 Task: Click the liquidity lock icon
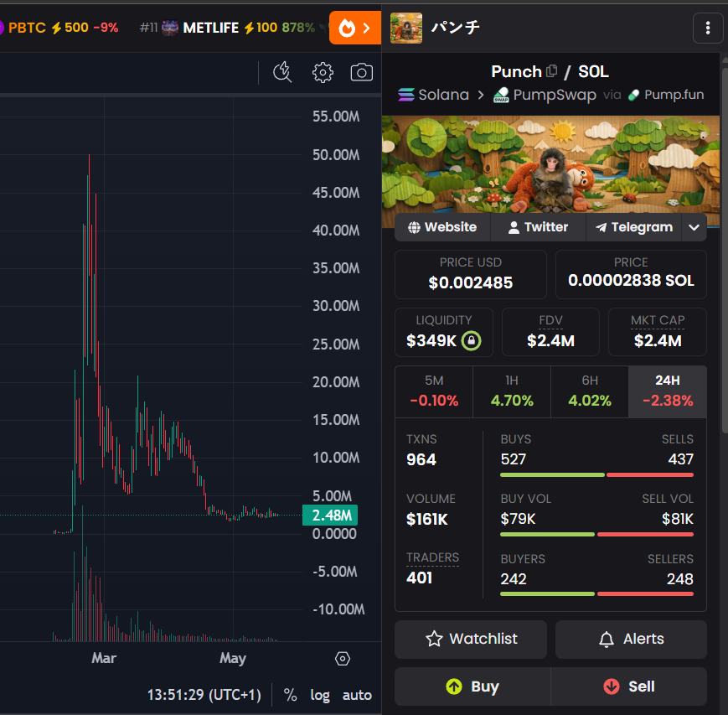[472, 340]
